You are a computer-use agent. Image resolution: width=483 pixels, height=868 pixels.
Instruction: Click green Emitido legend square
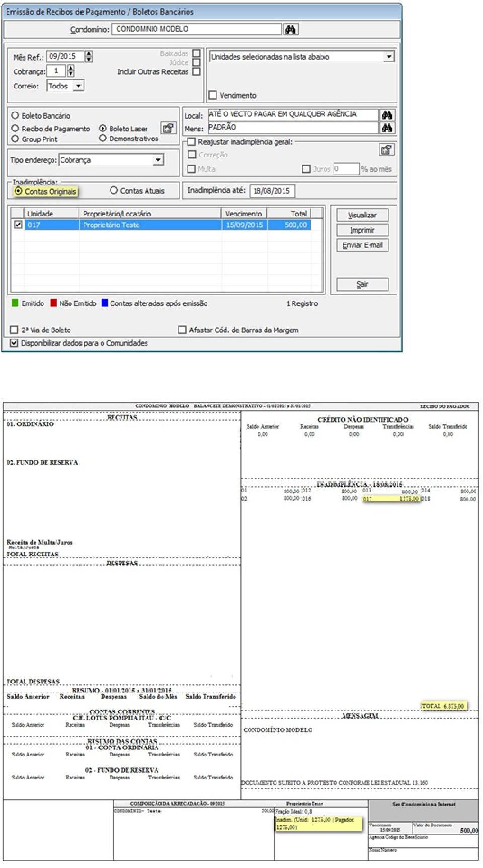[15, 303]
